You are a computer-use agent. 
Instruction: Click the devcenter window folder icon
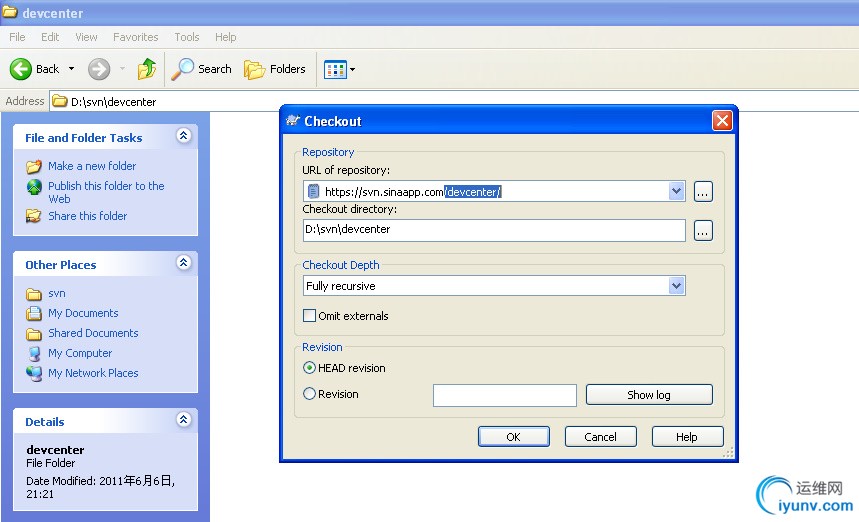(10, 12)
